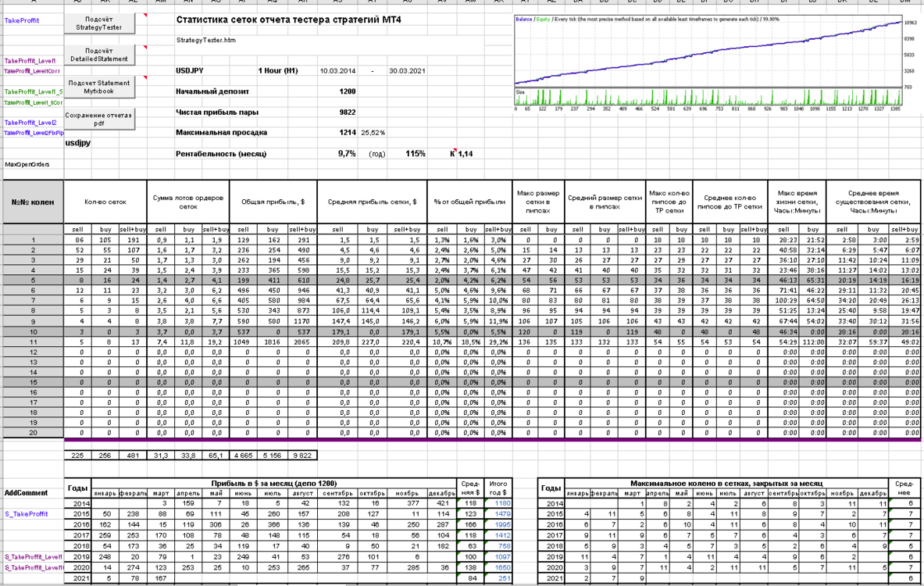Screen dimensions: 924x586
Task: Select the TakeProffit_Level2FixPip label
Action: [34, 134]
